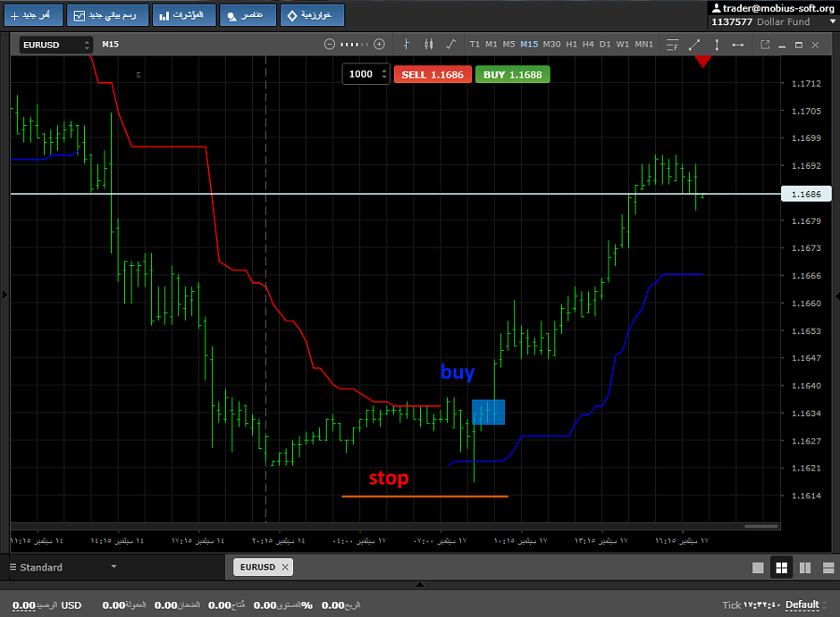Click SELL 1.1686 button
840x617 pixels.
[x=433, y=74]
